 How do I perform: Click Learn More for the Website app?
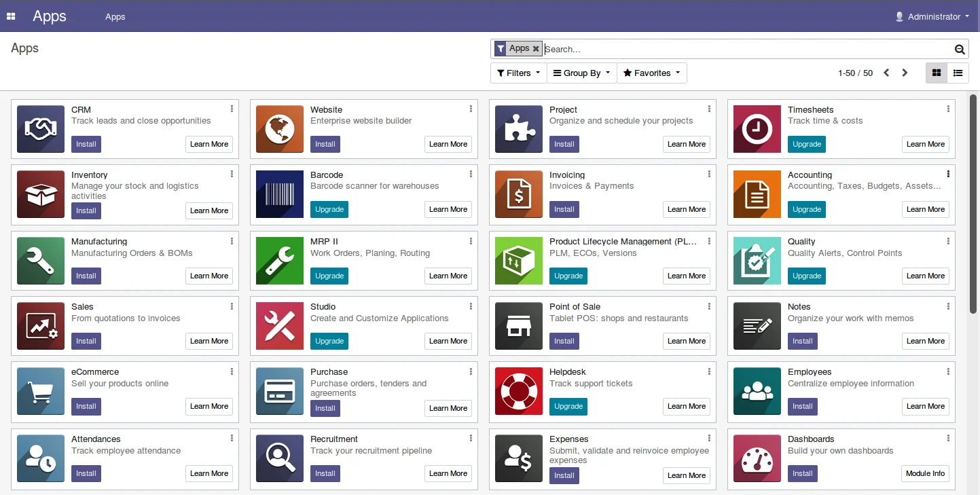(x=448, y=144)
